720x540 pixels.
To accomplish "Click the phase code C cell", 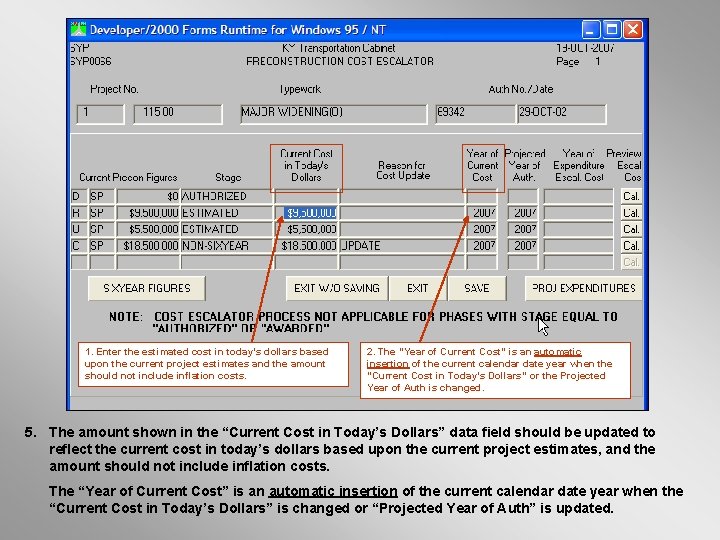I will pos(79,246).
